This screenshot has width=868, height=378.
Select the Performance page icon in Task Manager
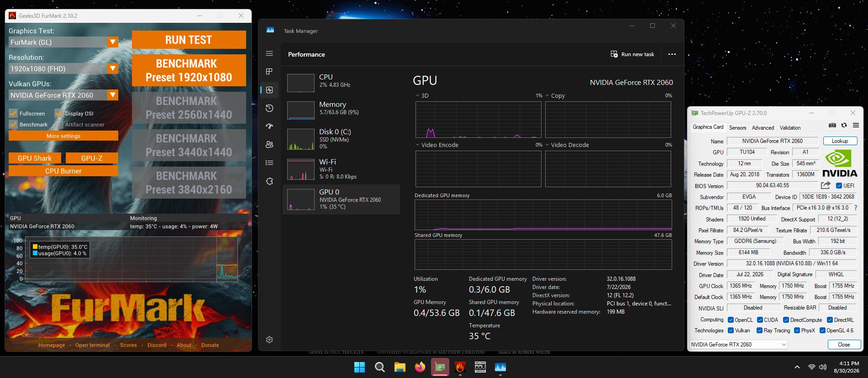click(269, 90)
